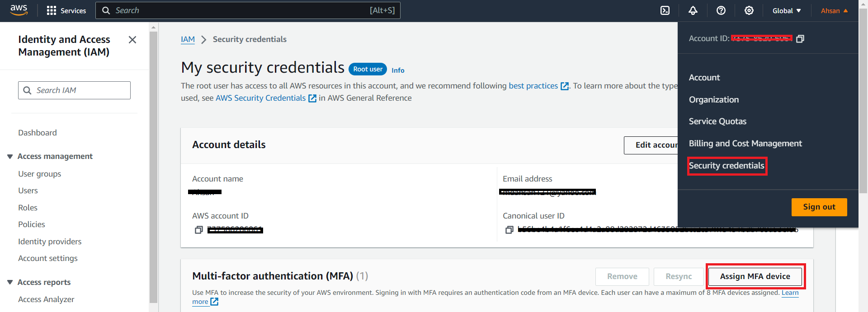Close the IAM navigation panel
Image resolution: width=868 pixels, height=312 pixels.
tap(132, 40)
